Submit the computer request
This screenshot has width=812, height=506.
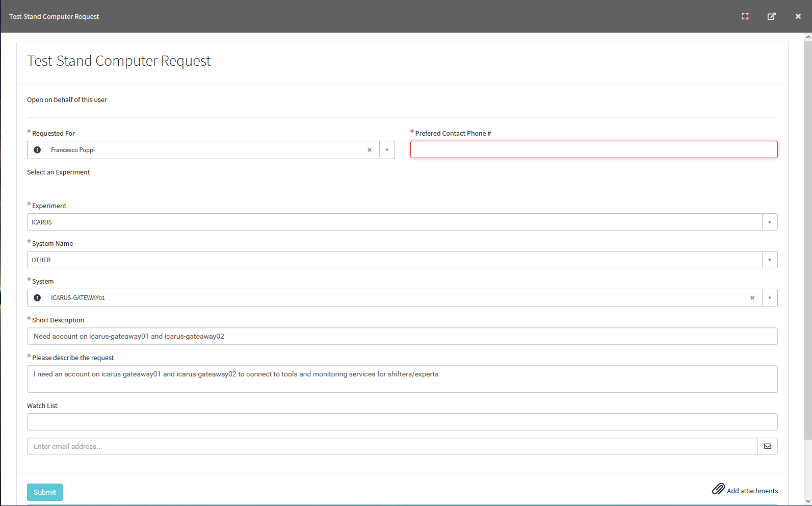point(45,492)
